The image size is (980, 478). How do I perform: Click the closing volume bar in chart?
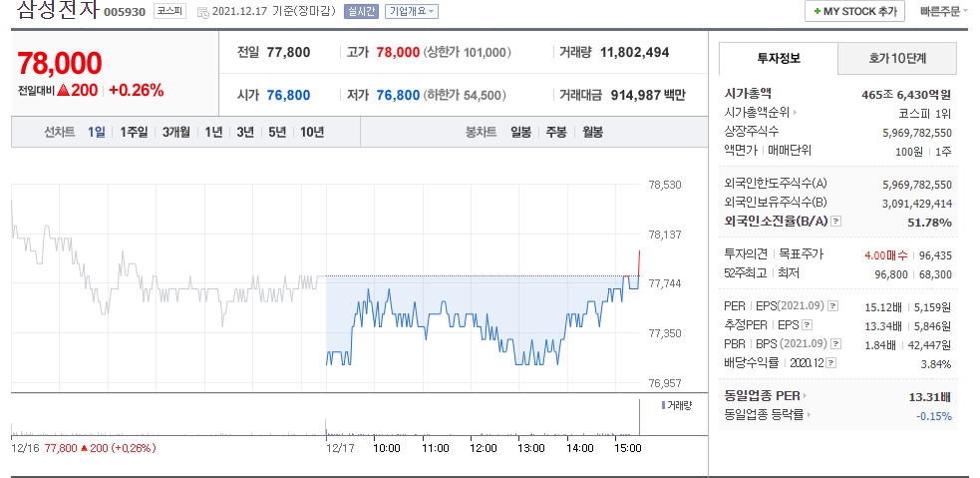click(639, 417)
